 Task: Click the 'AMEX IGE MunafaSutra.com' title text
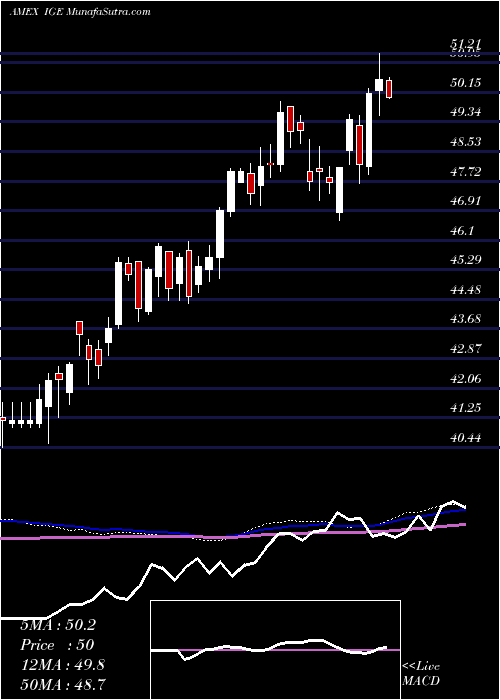coord(79,12)
